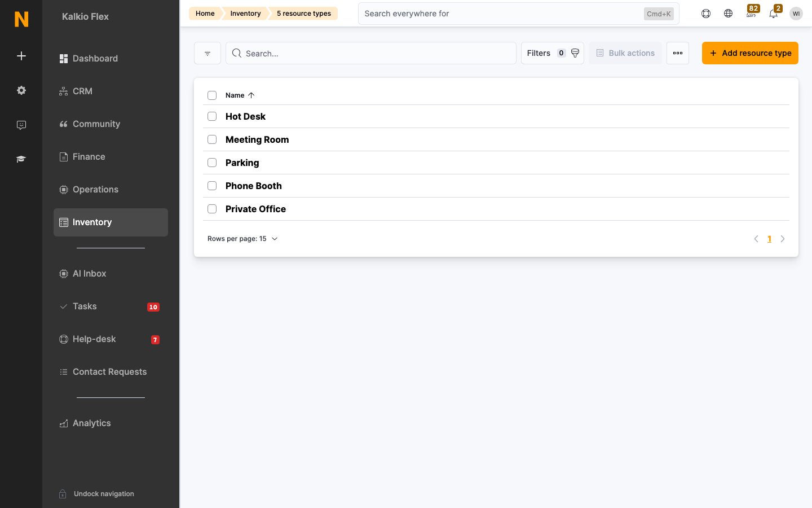Check the Hot Desk row checkbox
This screenshot has width=812, height=508.
pyautogui.click(x=212, y=116)
